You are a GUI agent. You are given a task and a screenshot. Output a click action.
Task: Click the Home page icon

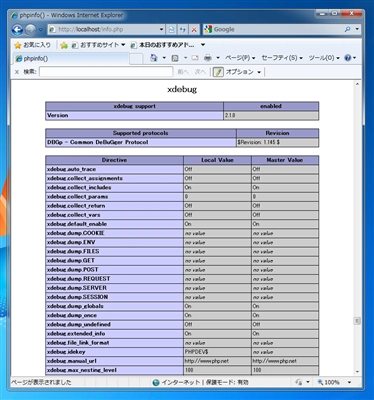pos(154,58)
